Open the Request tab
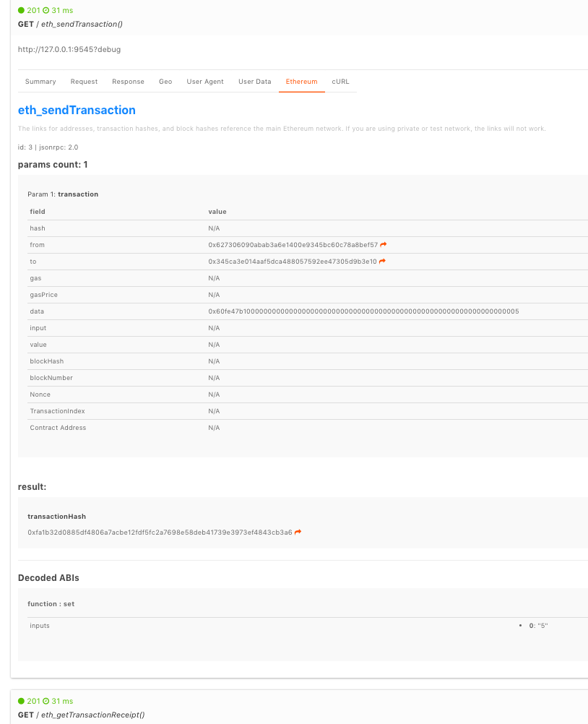Image resolution: width=588 pixels, height=724 pixels. coord(84,81)
